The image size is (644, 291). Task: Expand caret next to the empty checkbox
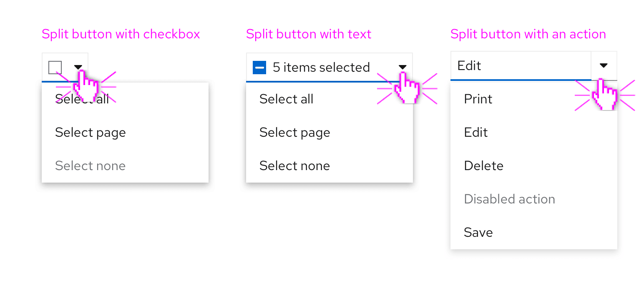coord(78,67)
